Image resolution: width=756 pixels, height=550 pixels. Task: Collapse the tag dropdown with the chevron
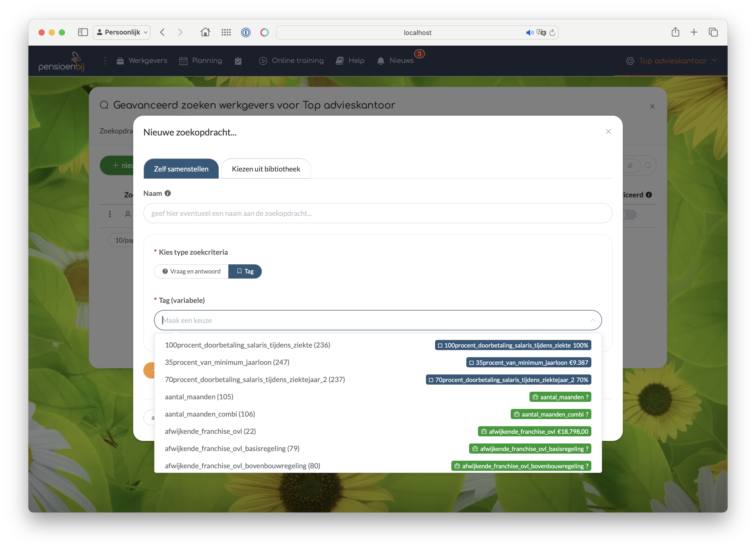pyautogui.click(x=593, y=320)
